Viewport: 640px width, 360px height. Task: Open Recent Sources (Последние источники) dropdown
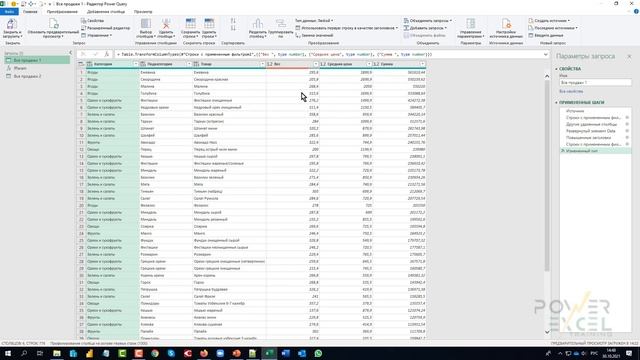coord(553,28)
